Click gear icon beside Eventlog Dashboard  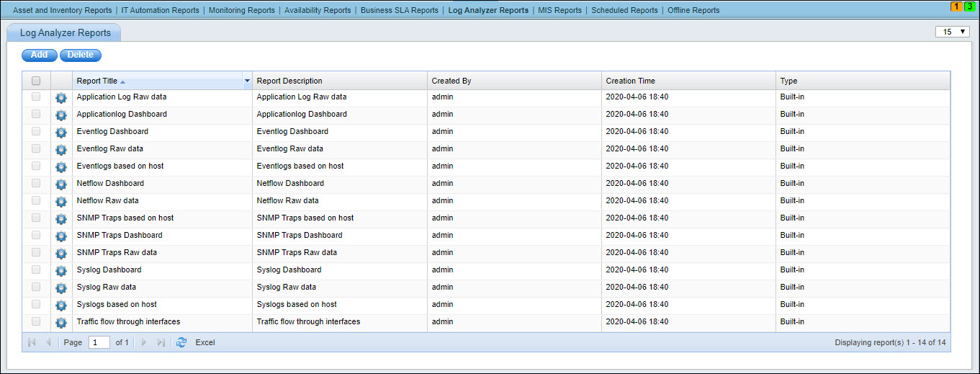click(61, 132)
